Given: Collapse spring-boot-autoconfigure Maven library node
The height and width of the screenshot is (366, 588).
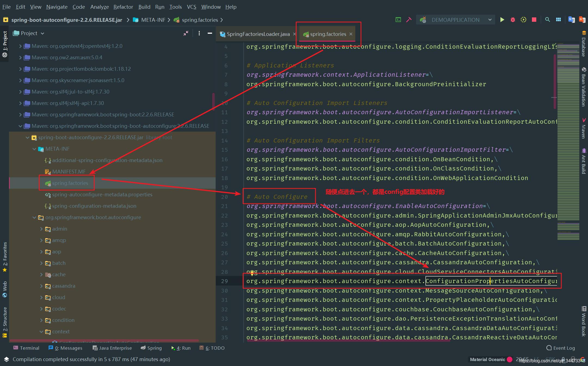Looking at the screenshot, I should tap(20, 126).
